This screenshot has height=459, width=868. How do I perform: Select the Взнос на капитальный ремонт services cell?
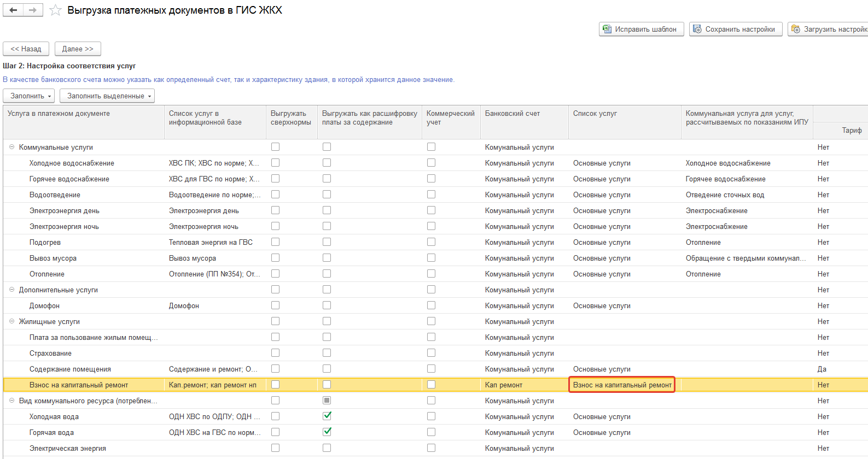(x=622, y=385)
